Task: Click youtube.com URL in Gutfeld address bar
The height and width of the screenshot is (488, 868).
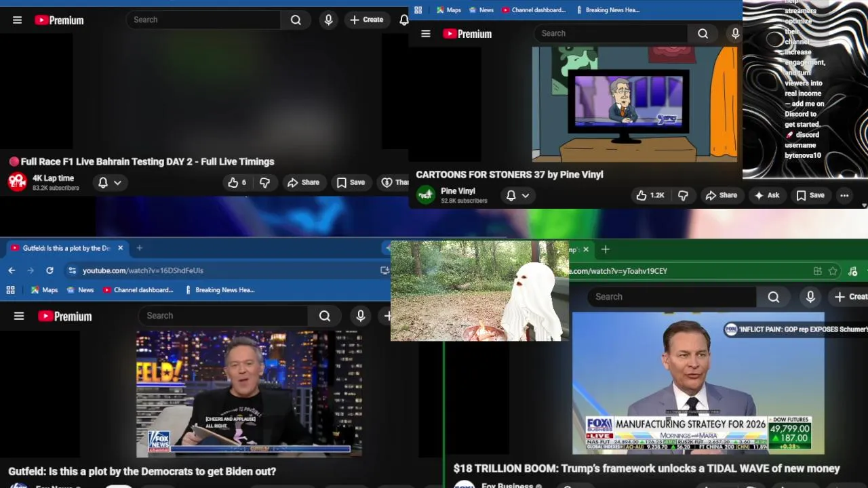Action: click(x=143, y=270)
